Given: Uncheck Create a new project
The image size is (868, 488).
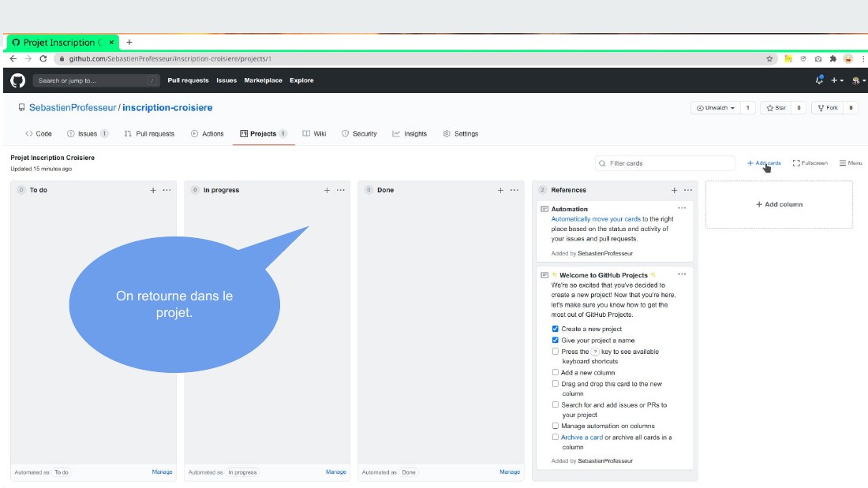Looking at the screenshot, I should [556, 329].
